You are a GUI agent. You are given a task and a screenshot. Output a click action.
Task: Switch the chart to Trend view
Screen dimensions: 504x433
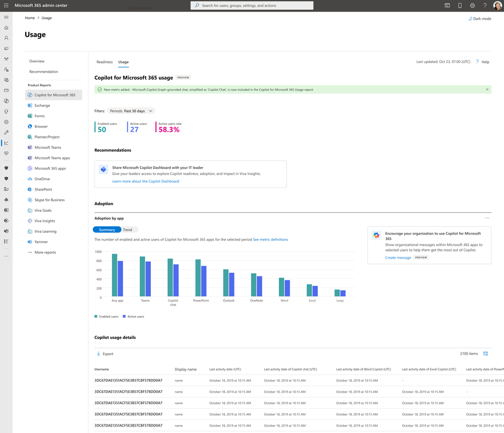[x=128, y=230]
